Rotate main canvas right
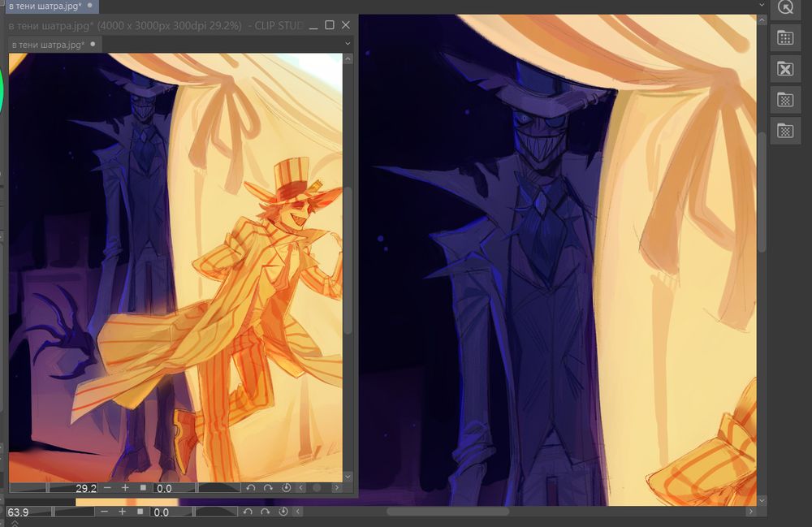This screenshot has width=812, height=527. pos(266,512)
